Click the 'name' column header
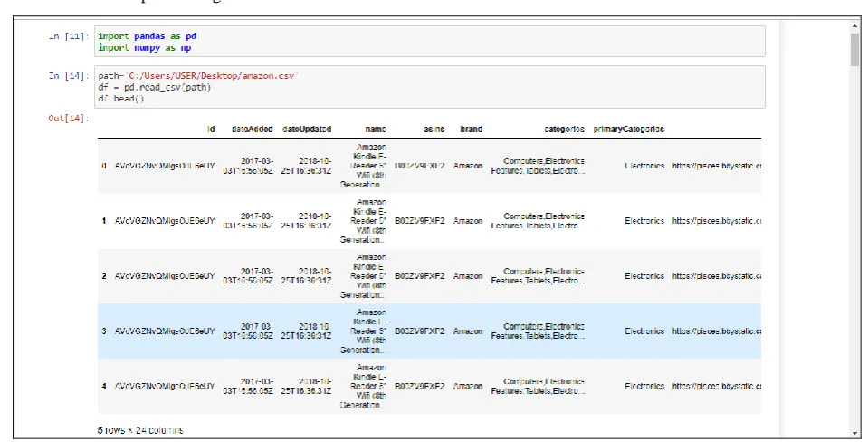868x442 pixels. tap(376, 129)
